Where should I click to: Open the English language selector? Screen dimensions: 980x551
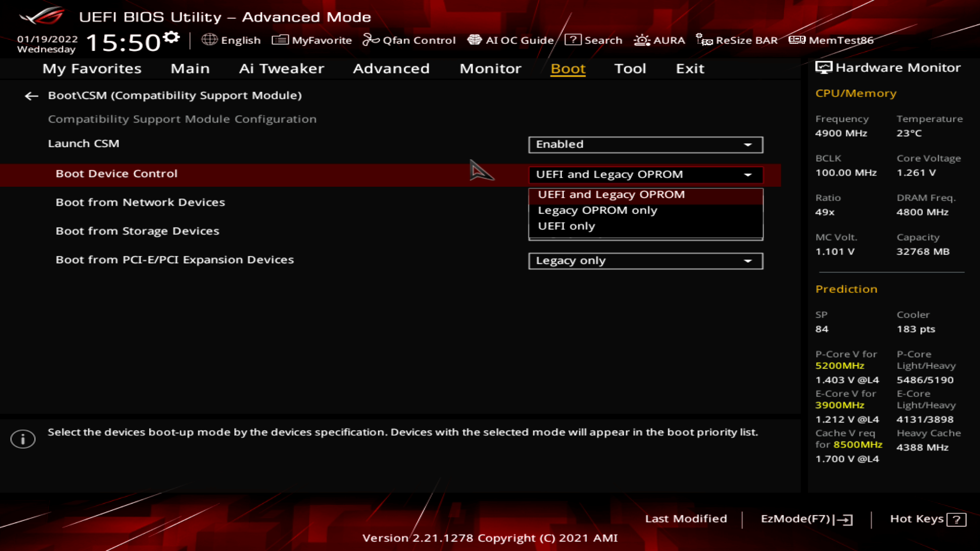tap(233, 40)
